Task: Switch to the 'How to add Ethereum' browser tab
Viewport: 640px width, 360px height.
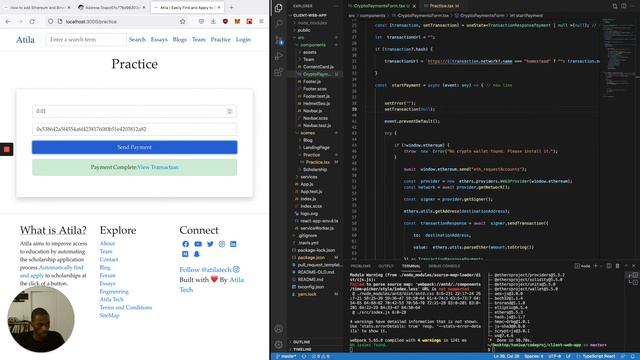Action: coord(38,7)
